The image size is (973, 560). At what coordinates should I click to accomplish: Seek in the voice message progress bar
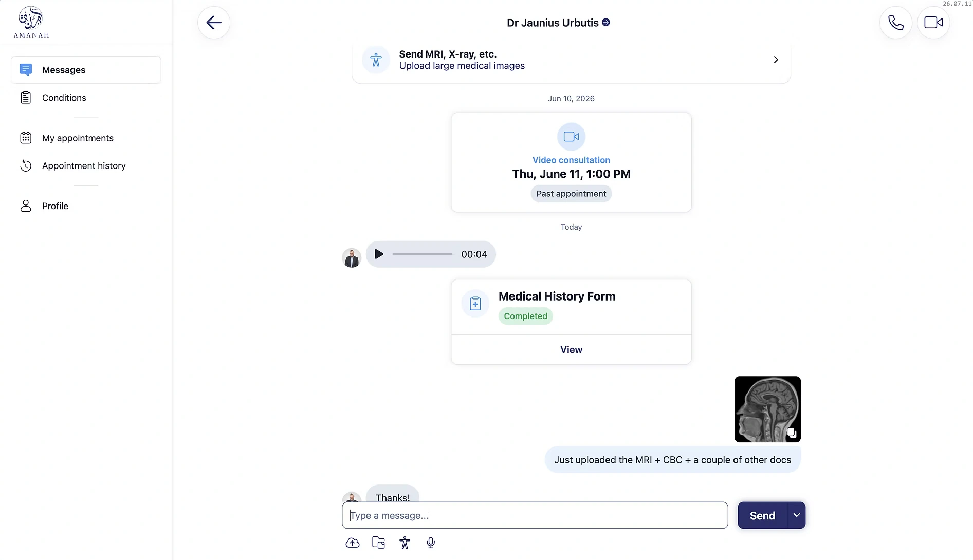pos(423,254)
